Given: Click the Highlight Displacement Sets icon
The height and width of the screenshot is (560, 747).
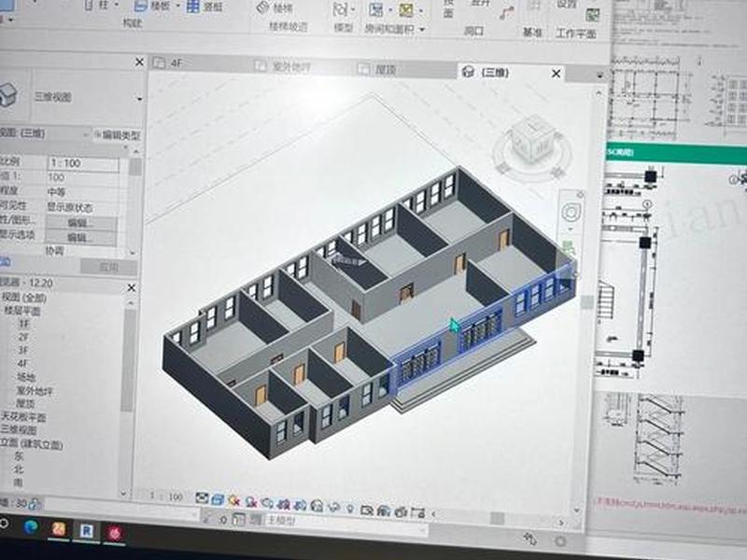Looking at the screenshot, I should pyautogui.click(x=401, y=511).
